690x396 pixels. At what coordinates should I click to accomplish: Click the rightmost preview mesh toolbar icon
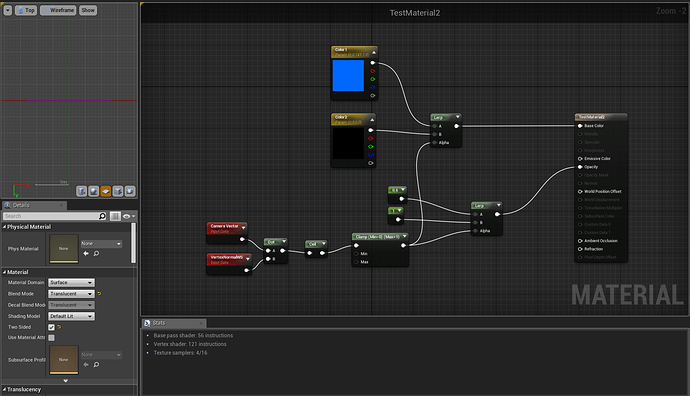tap(130, 191)
